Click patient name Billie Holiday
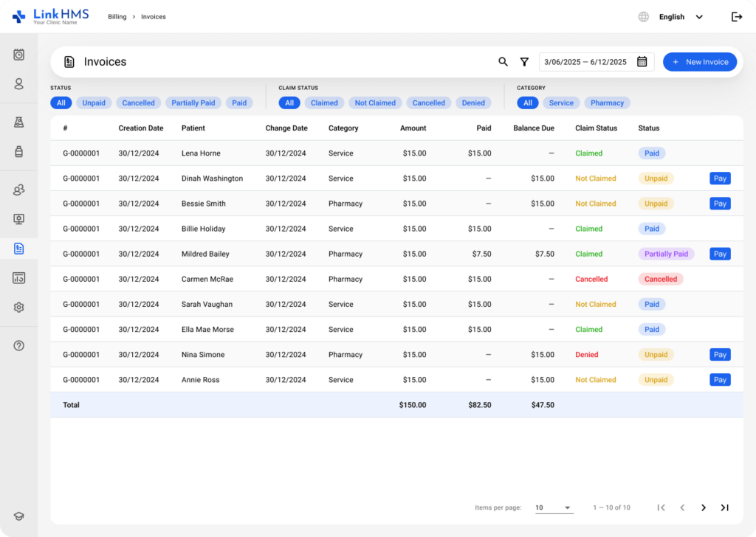This screenshot has width=756, height=537. pos(204,229)
